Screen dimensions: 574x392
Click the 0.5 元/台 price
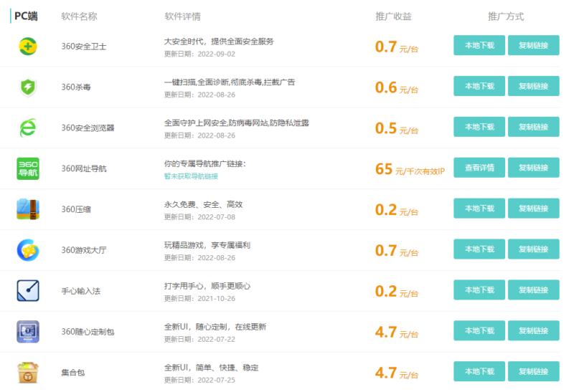[x=397, y=128]
